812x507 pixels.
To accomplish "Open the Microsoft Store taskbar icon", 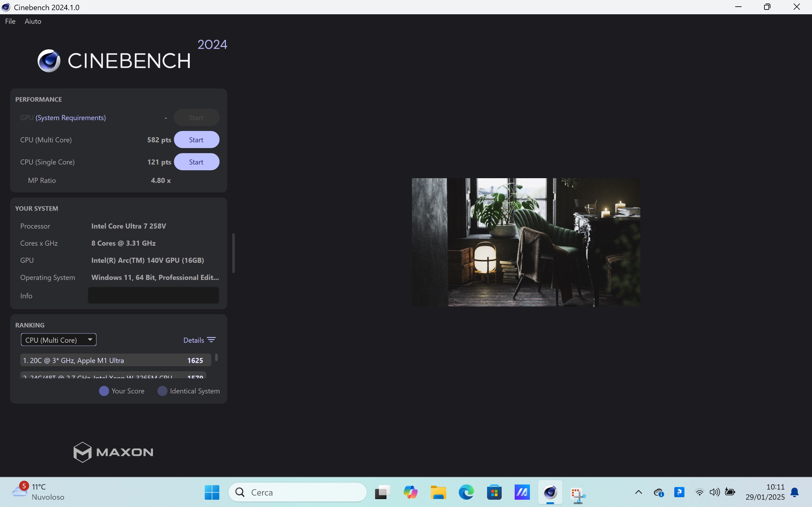I will tap(494, 492).
